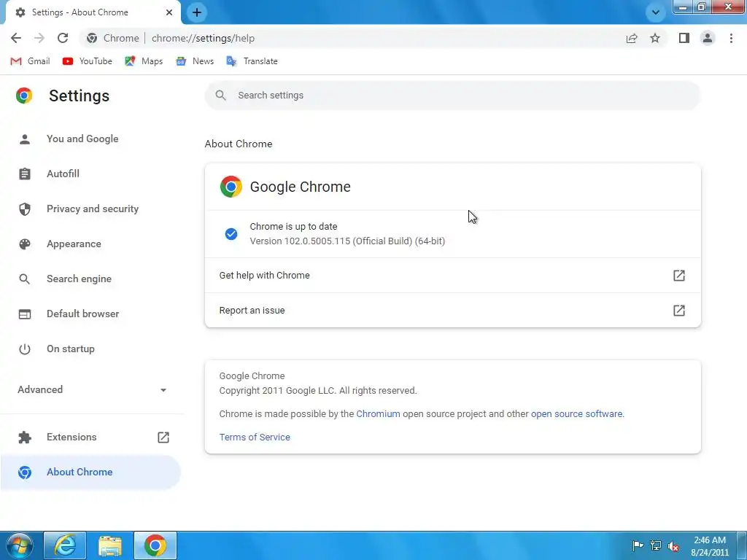Expand the Advanced section

coord(92,389)
